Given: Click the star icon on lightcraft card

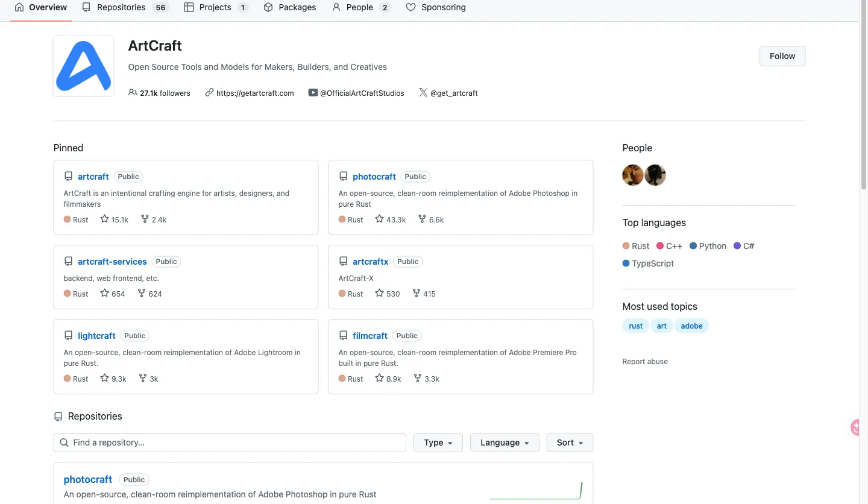Looking at the screenshot, I should 104,379.
